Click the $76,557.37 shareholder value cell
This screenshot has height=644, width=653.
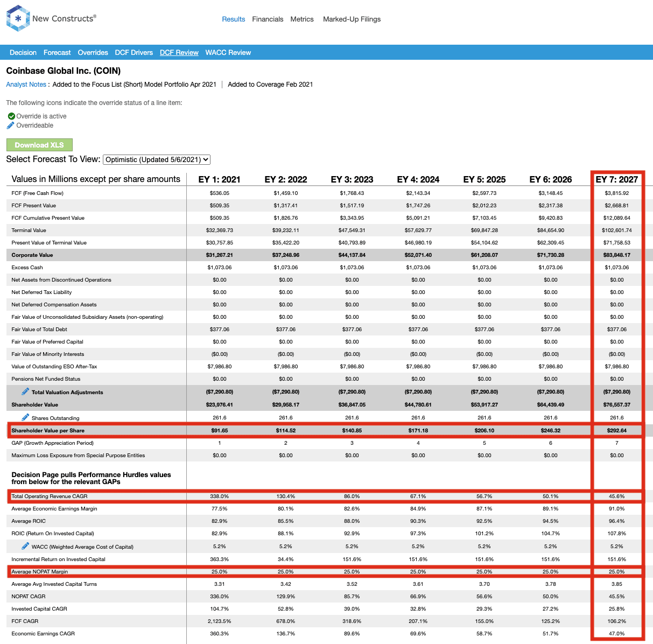[x=617, y=405]
